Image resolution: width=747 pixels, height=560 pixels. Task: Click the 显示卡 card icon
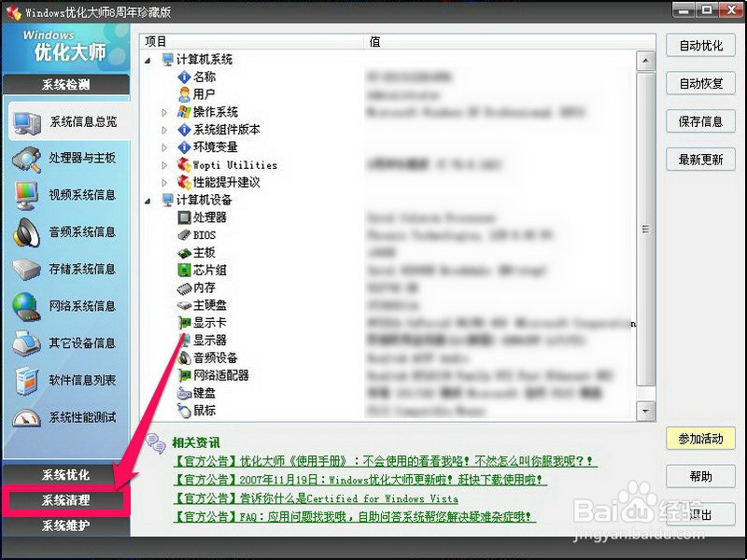pos(184,323)
